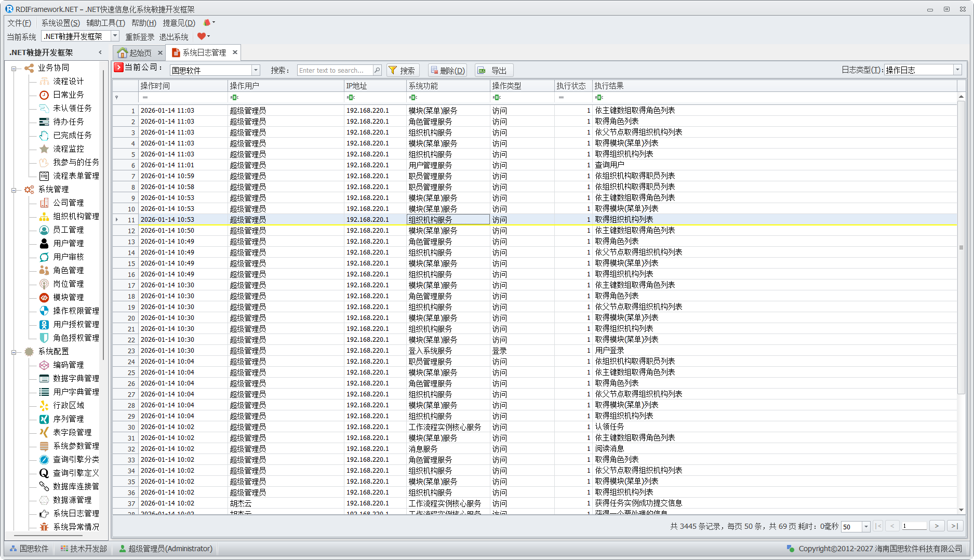
Task: Open the 查询引擎定义 Q icon
Action: 45,473
